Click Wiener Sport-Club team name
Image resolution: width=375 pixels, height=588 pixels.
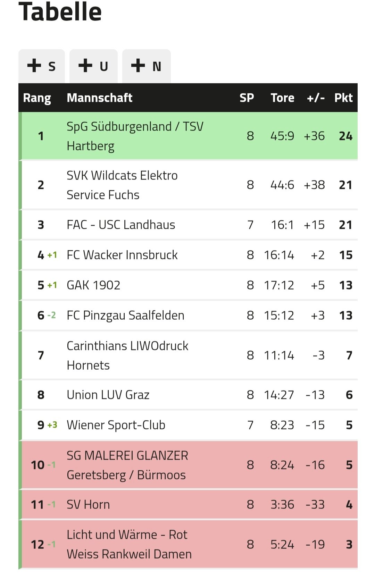(116, 425)
